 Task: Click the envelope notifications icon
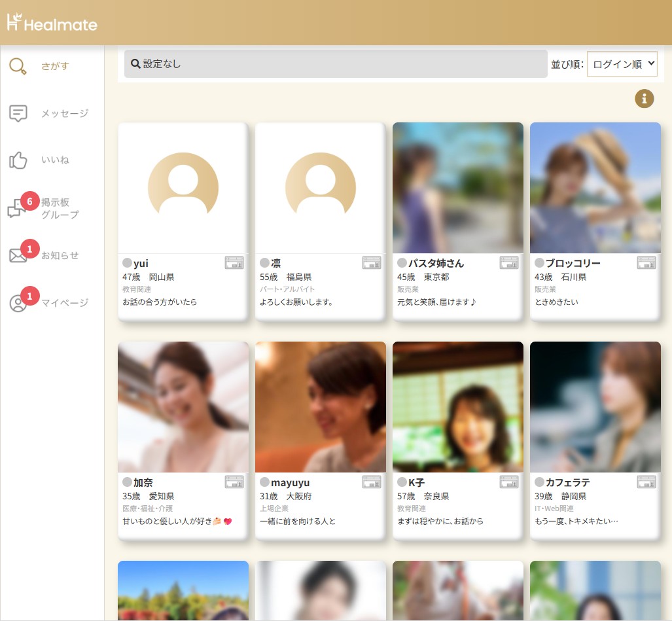(18, 255)
